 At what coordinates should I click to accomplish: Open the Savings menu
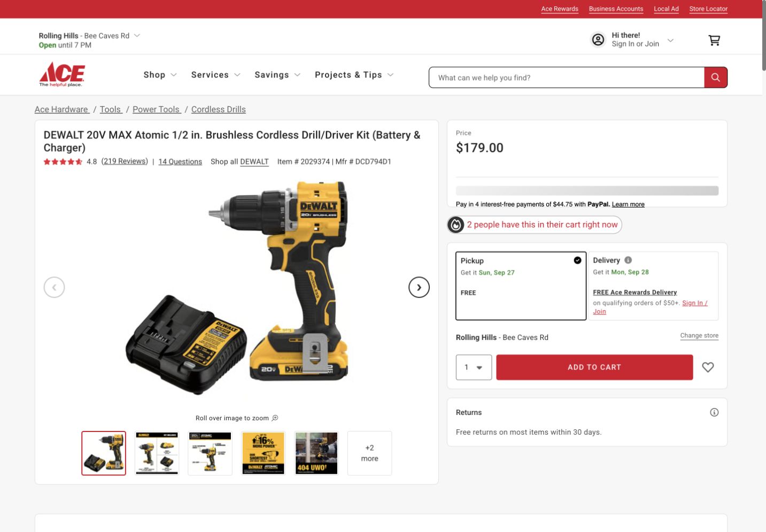coord(277,75)
